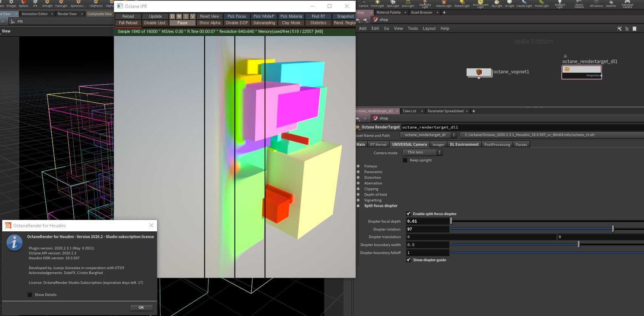Open the Octane RTarget shelf tool
644x316 pixels.
click(x=11, y=4)
